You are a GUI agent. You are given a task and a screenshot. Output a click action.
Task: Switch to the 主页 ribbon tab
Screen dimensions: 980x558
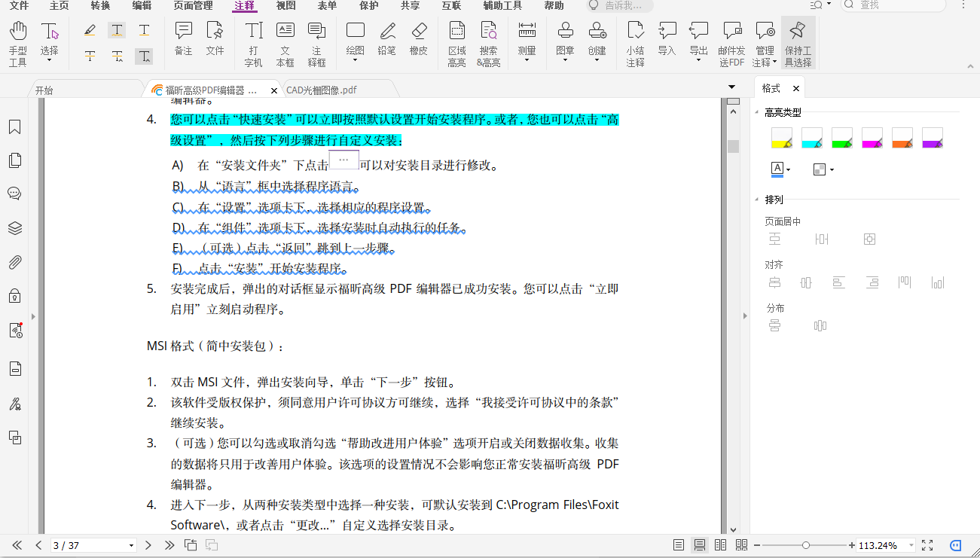pos(59,6)
